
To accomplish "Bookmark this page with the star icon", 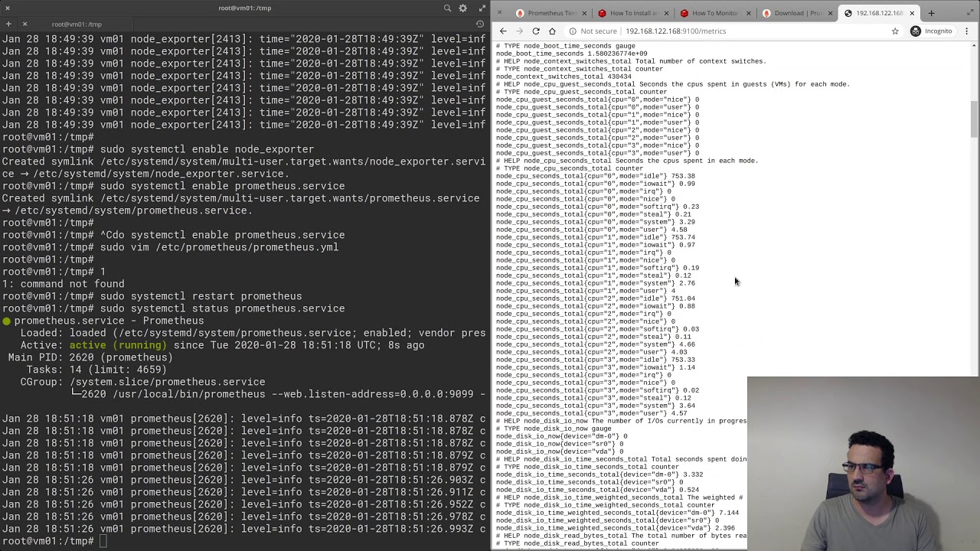I will pyautogui.click(x=895, y=31).
